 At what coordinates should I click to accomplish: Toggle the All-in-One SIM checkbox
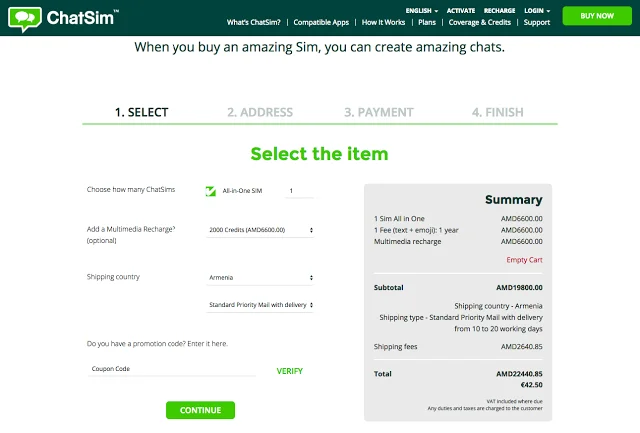pos(211,190)
